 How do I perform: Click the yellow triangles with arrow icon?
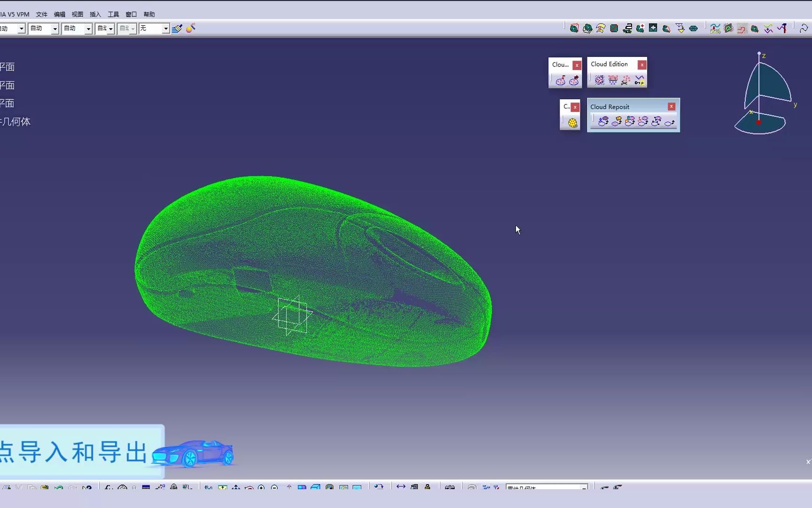click(x=680, y=29)
